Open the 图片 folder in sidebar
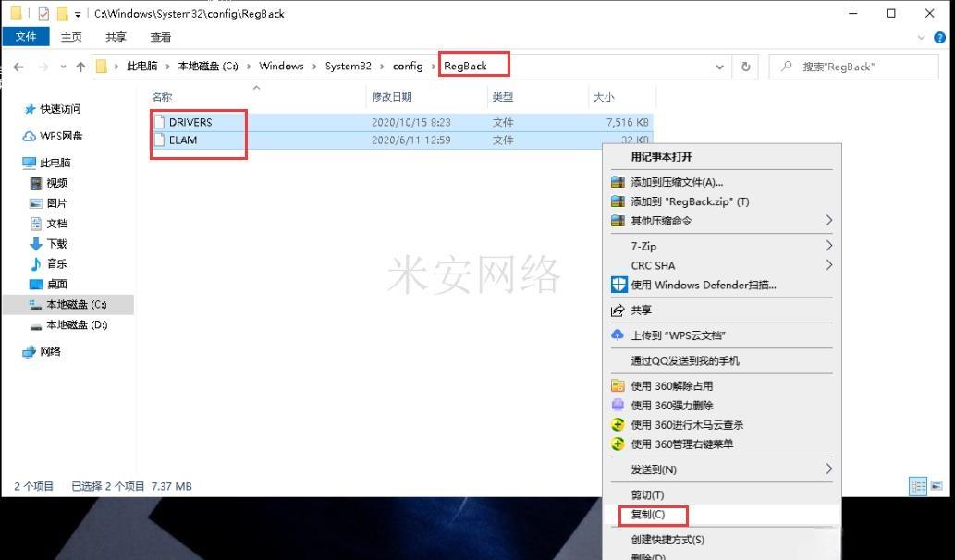 click(x=56, y=203)
